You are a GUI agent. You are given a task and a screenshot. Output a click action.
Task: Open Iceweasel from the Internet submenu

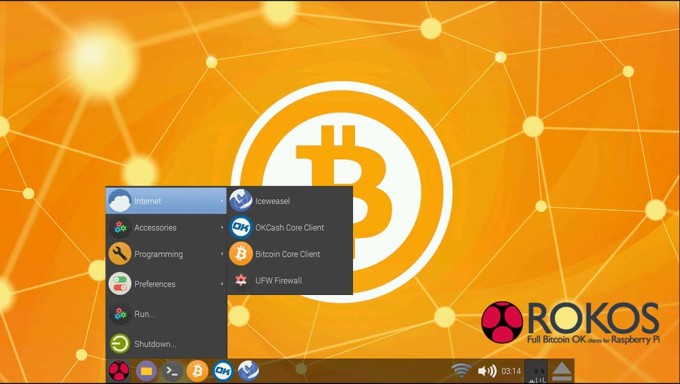pyautogui.click(x=290, y=201)
